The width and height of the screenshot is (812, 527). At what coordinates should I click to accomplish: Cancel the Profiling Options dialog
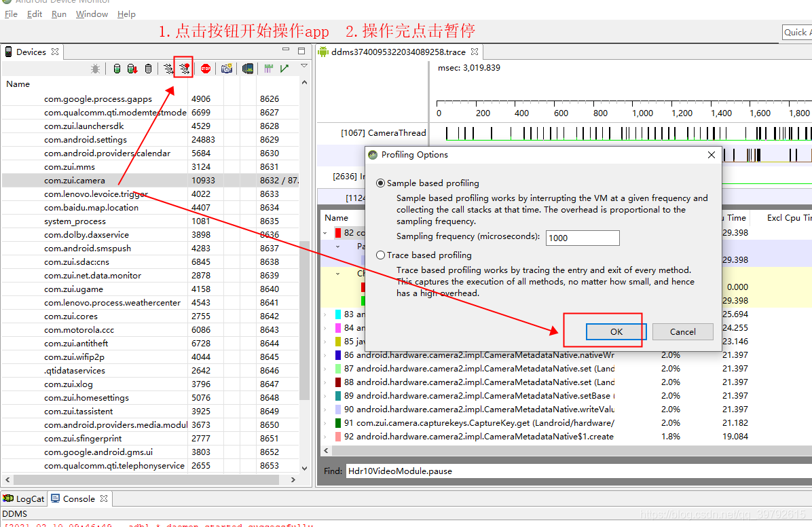[682, 331]
